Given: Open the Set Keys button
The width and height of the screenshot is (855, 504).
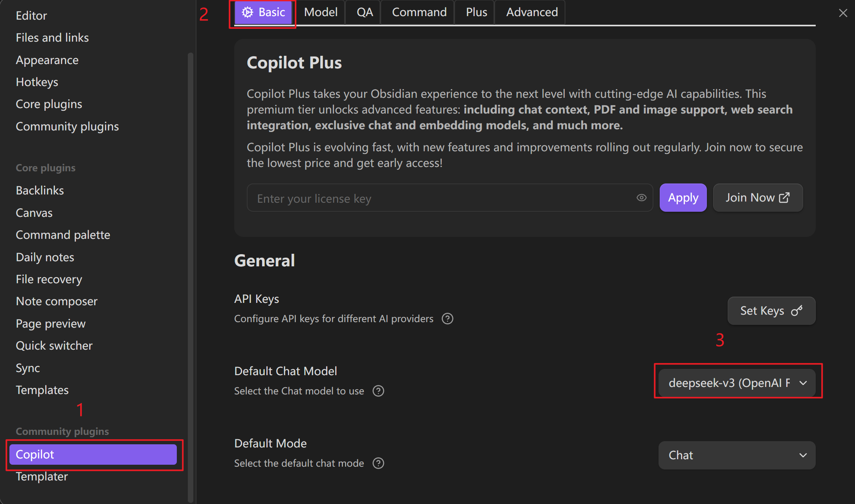Looking at the screenshot, I should [771, 311].
